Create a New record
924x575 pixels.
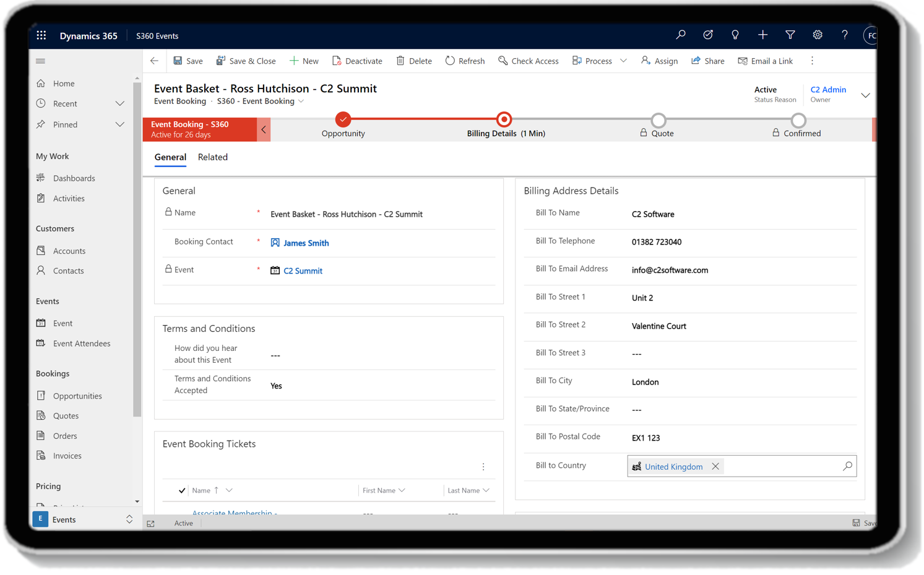[x=304, y=61]
